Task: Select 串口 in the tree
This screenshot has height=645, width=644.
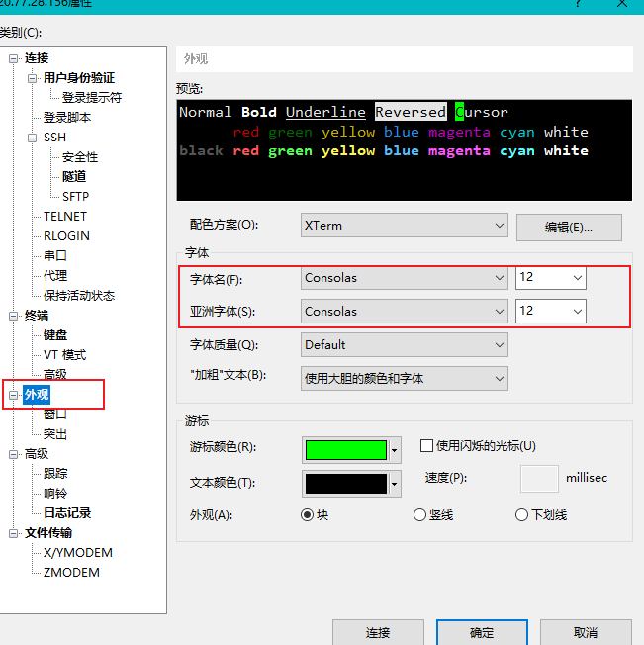Action: pyautogui.click(x=55, y=256)
